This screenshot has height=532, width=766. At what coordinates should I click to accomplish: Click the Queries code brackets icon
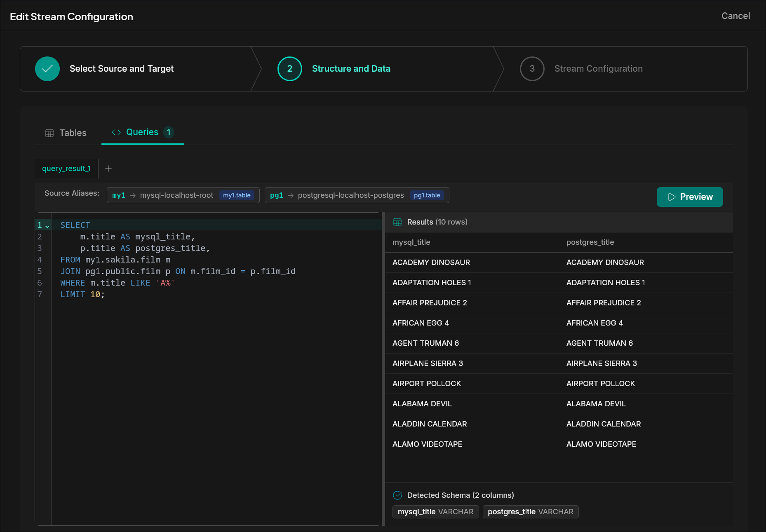116,132
